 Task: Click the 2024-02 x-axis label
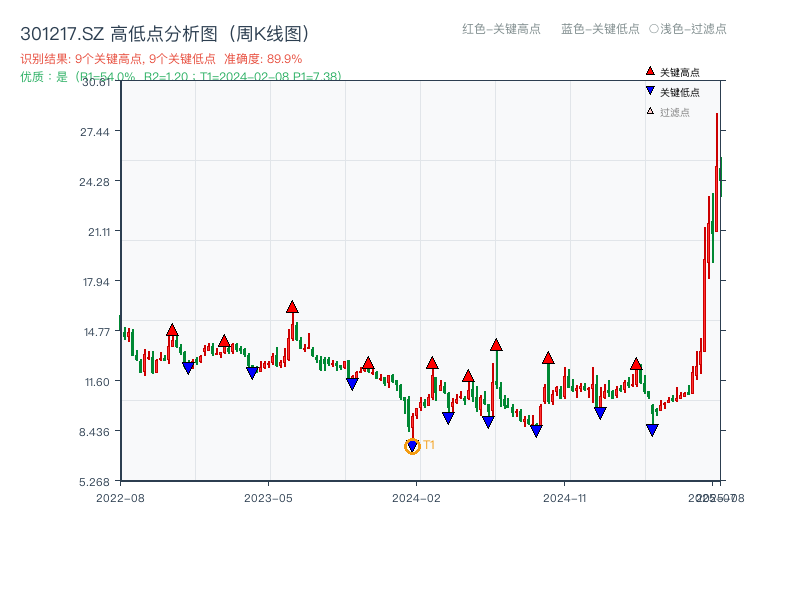(x=416, y=498)
